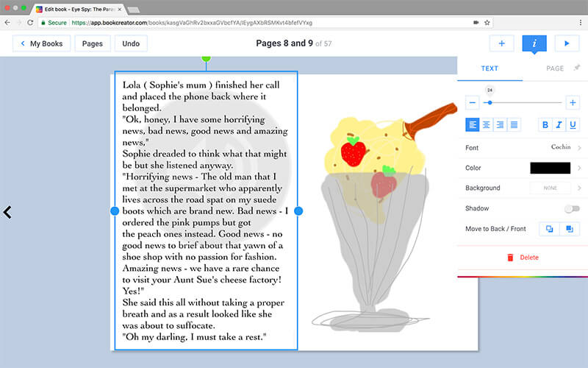This screenshot has height=368, width=588.
Task: Click the My Books button
Action: [x=41, y=43]
